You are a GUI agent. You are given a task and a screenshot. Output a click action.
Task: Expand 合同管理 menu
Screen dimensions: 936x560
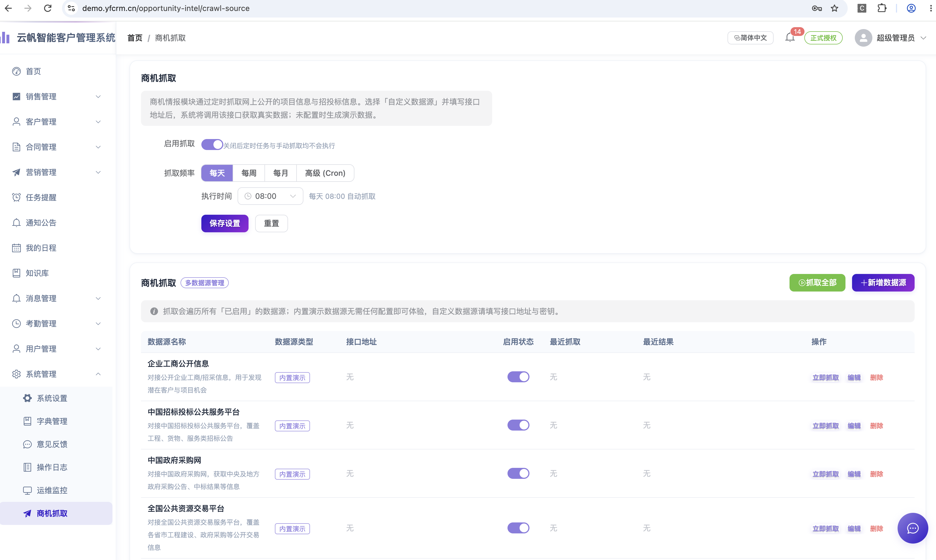(x=57, y=147)
